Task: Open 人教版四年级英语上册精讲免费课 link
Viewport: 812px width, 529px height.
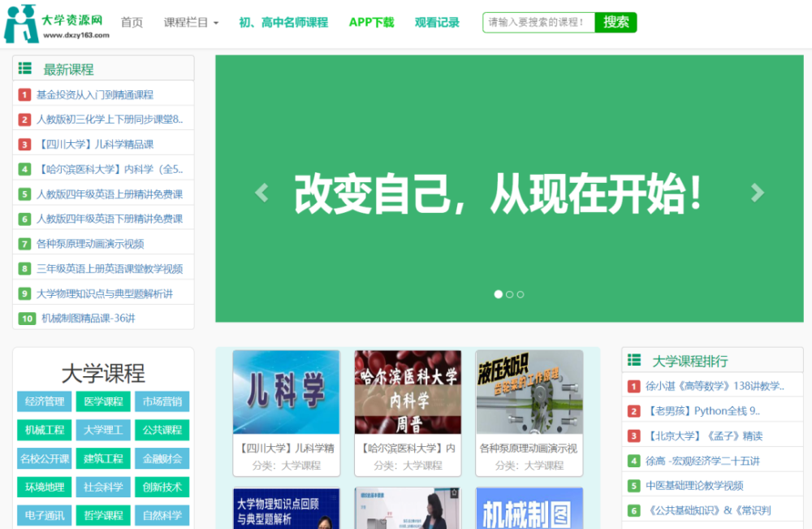Action: coord(110,194)
